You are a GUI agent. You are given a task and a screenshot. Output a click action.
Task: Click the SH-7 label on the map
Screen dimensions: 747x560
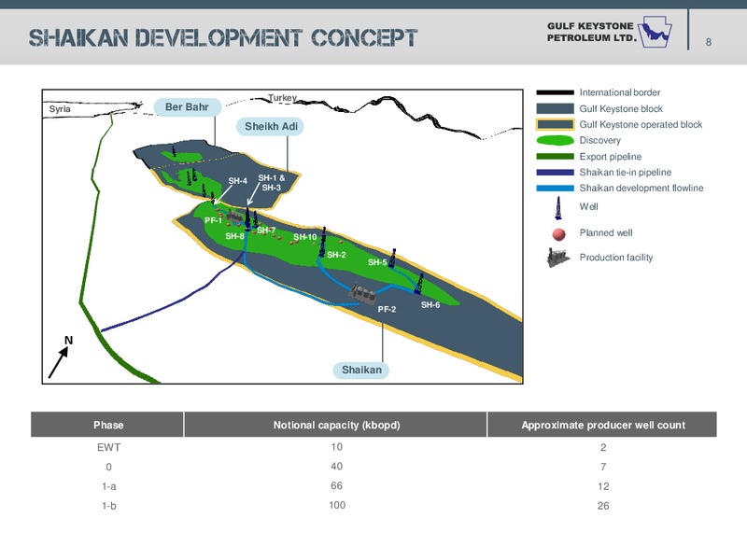266,231
